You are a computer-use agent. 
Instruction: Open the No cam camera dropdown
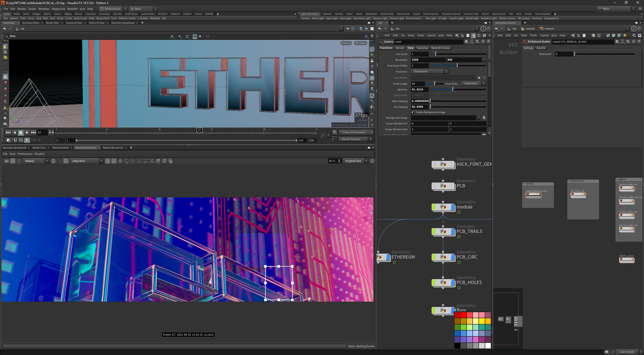[x=360, y=43]
